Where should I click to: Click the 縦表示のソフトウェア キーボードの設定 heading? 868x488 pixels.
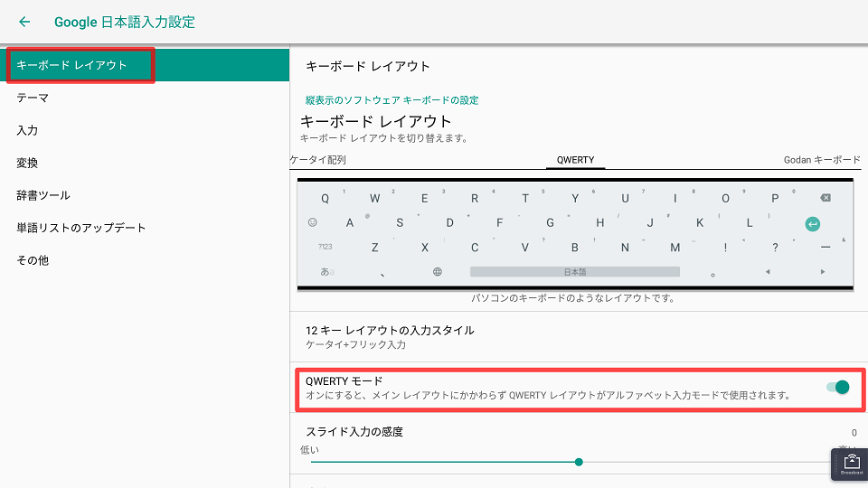[392, 100]
